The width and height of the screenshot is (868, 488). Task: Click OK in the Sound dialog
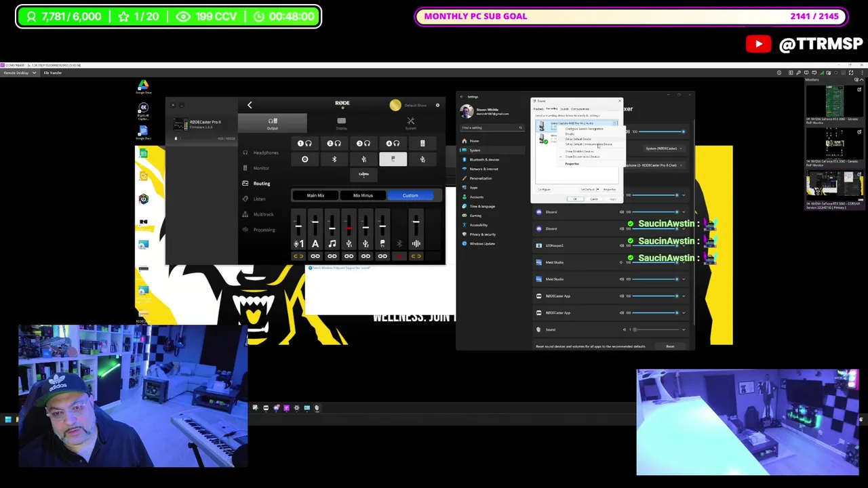pyautogui.click(x=575, y=199)
